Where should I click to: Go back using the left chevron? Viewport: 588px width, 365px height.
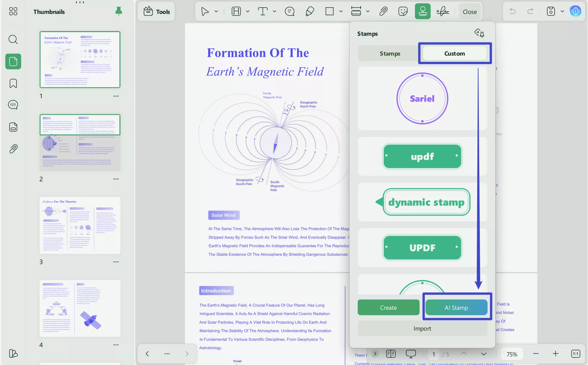pos(147,354)
